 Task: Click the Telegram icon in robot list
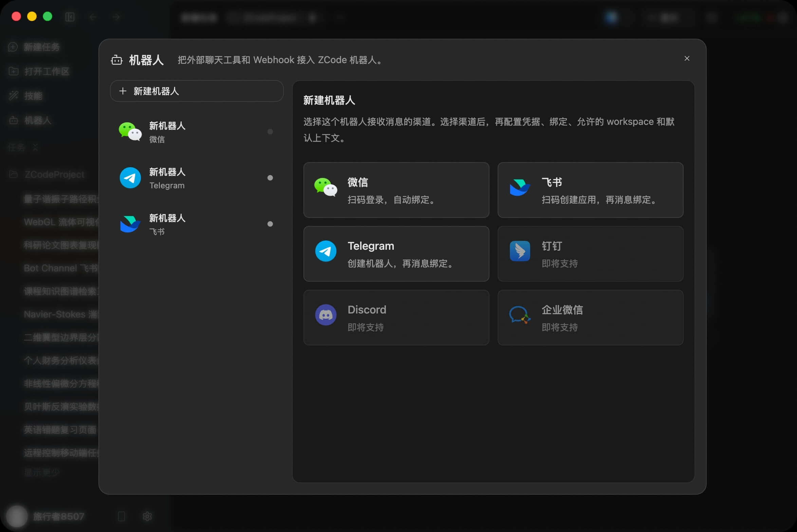click(130, 178)
